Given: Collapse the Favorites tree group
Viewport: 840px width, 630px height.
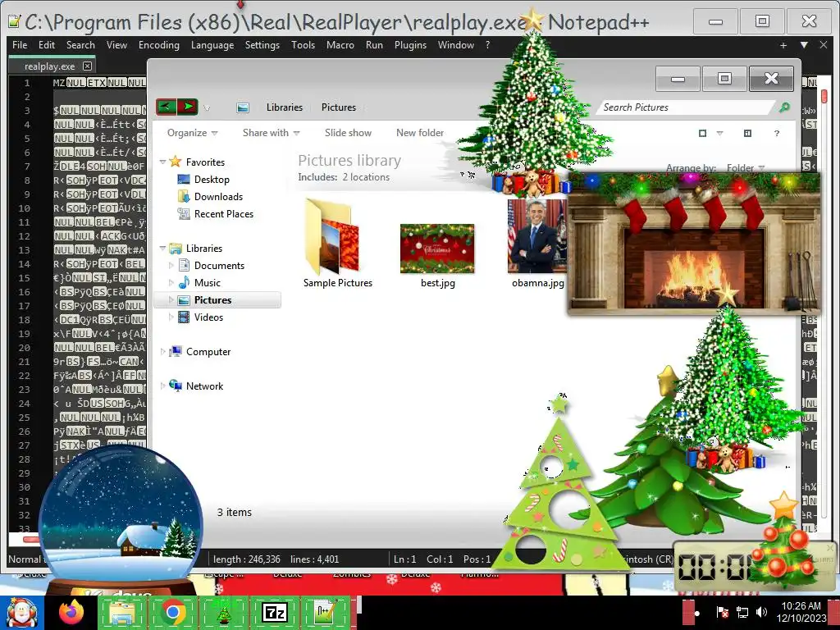Looking at the screenshot, I should (x=163, y=162).
